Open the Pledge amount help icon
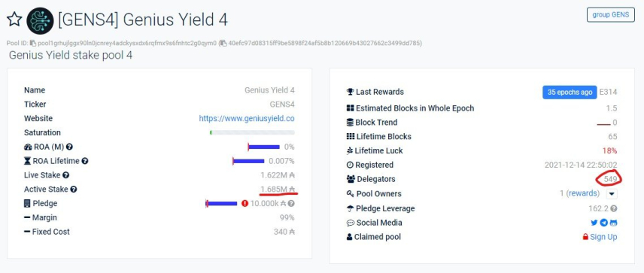This screenshot has height=273, width=644. pyautogui.click(x=291, y=203)
